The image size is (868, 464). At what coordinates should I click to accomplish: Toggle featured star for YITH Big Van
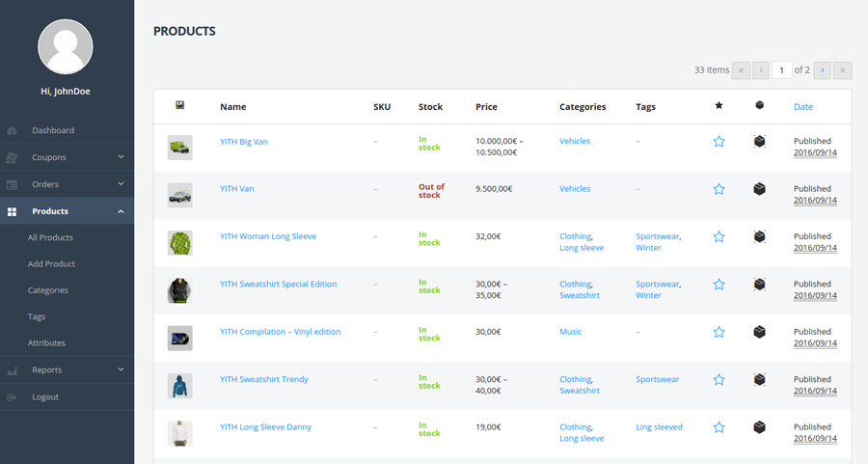pos(719,142)
